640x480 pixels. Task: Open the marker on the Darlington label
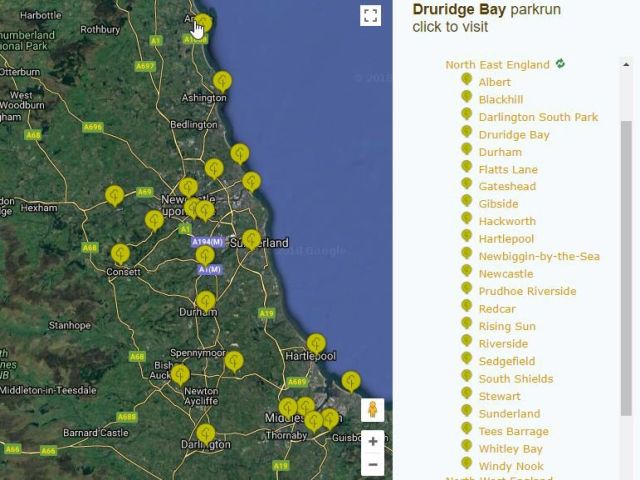click(x=206, y=433)
